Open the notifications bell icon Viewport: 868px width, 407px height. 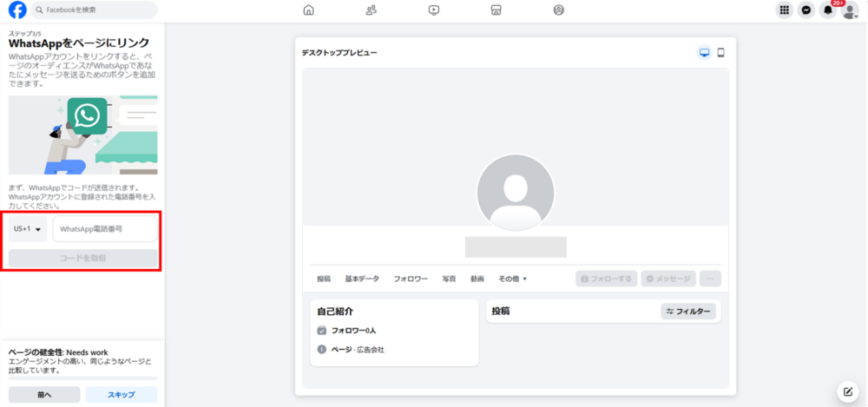click(828, 10)
